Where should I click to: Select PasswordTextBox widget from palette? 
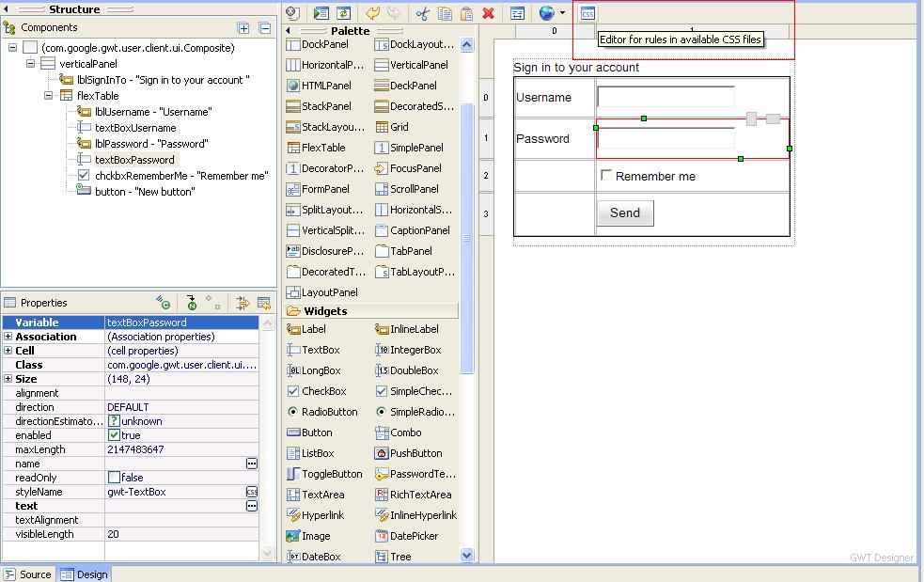click(415, 474)
